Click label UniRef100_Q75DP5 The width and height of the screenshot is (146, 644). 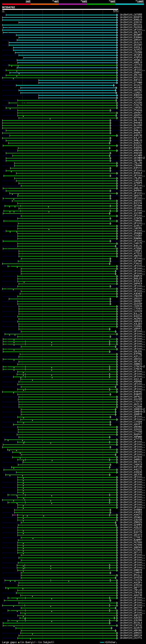coord(131,183)
